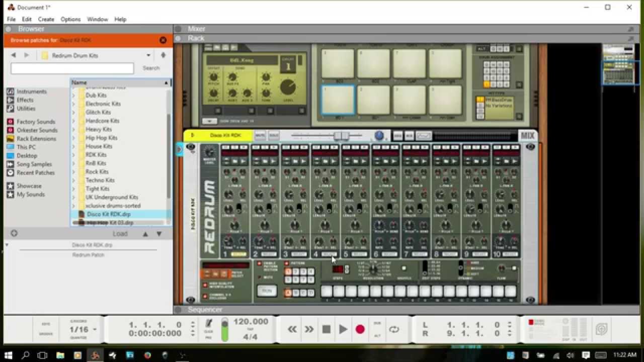Open the Help menu
Image resolution: width=644 pixels, height=362 pixels.
coord(120,19)
